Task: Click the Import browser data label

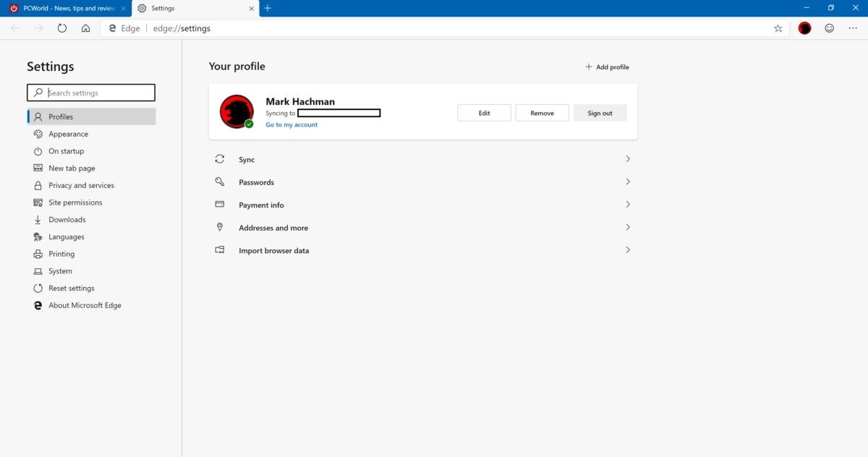Action: [x=273, y=251]
